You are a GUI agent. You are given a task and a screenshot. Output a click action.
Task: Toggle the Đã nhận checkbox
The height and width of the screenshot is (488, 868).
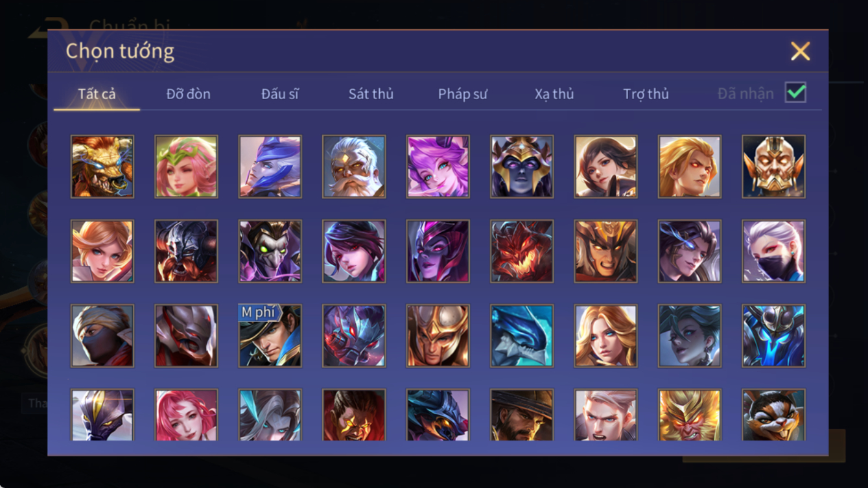[795, 93]
